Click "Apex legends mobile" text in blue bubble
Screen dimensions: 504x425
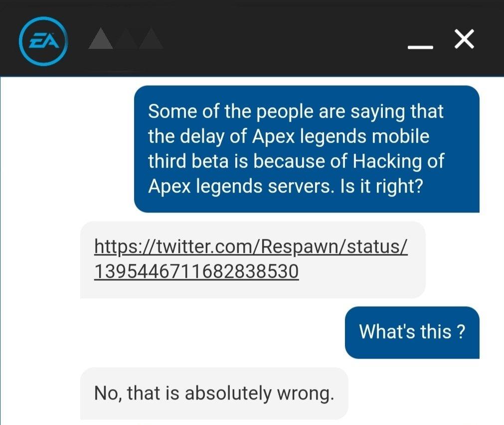click(340, 136)
